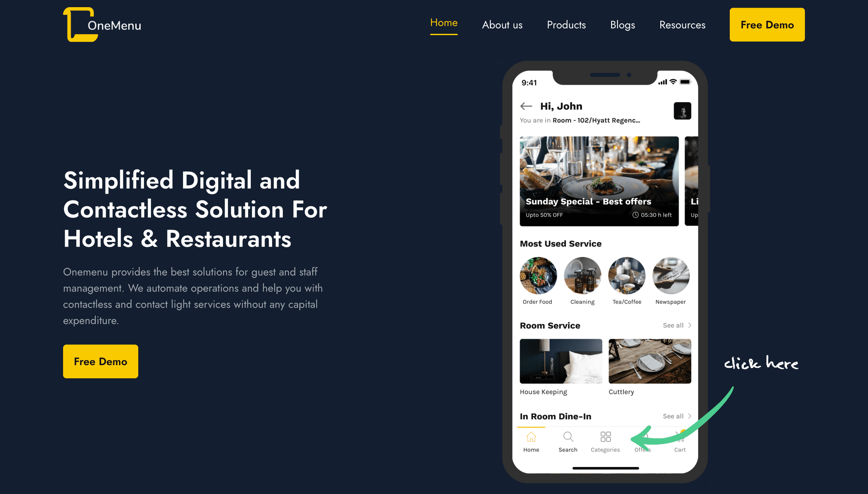Screen dimensions: 868x494
Task: Click the back arrow in app header
Action: click(526, 105)
